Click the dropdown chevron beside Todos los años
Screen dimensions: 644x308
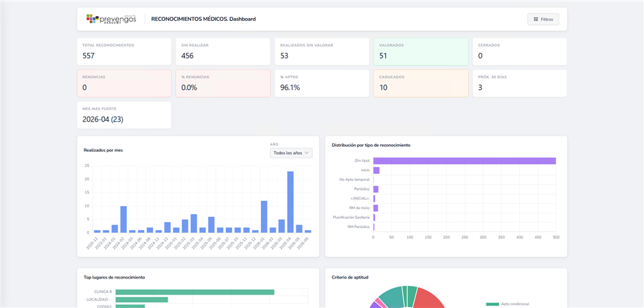[307, 153]
